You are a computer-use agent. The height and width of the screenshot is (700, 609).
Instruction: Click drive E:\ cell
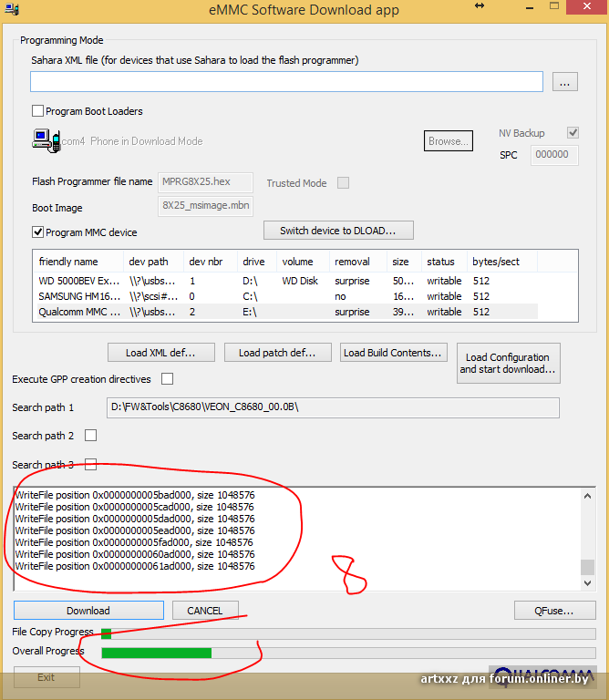point(250,312)
